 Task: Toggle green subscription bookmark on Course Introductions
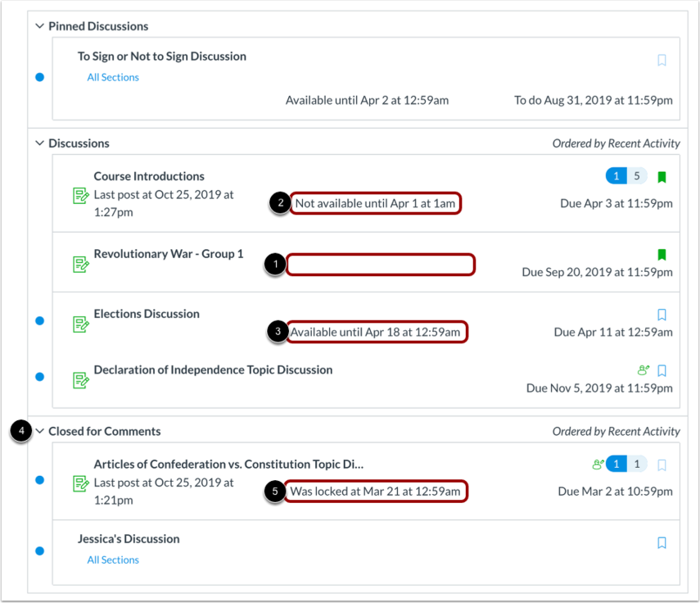[662, 177]
